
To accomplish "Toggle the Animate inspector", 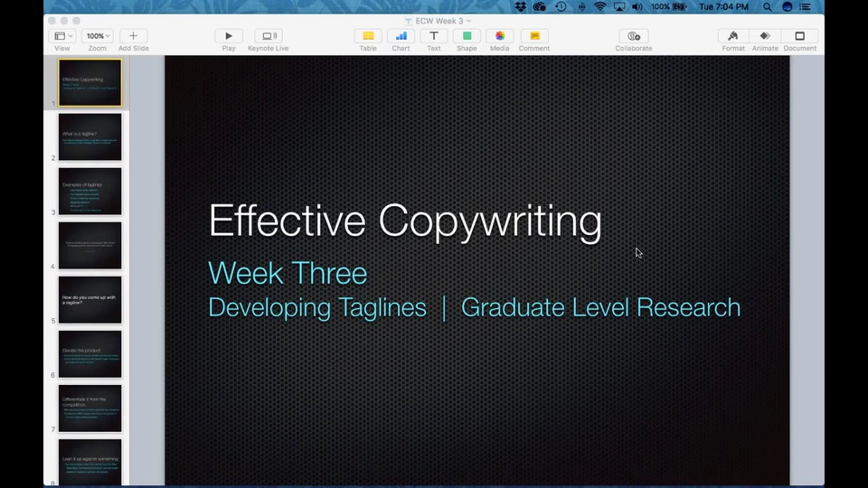I will [x=765, y=36].
